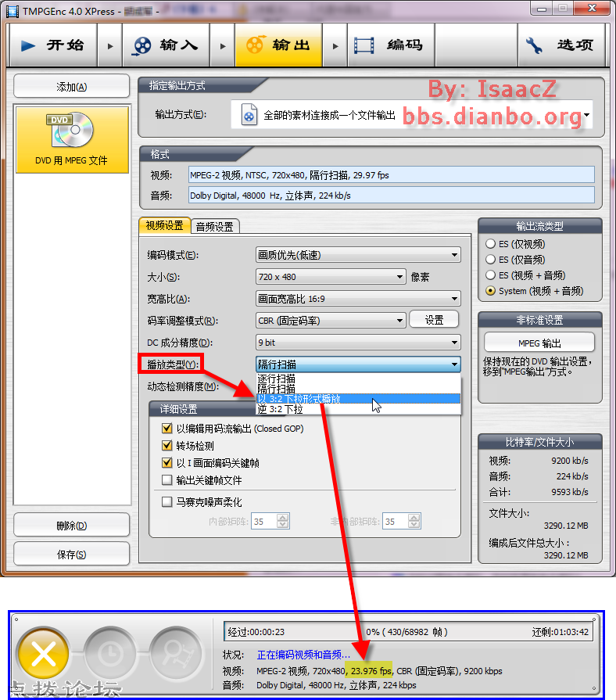Switch to the 音频设置 tab
The height and width of the screenshot is (700, 616).
pyautogui.click(x=214, y=227)
